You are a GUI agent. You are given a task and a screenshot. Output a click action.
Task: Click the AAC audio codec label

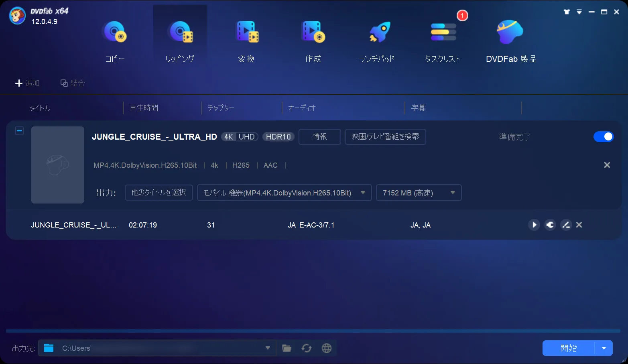click(x=270, y=165)
